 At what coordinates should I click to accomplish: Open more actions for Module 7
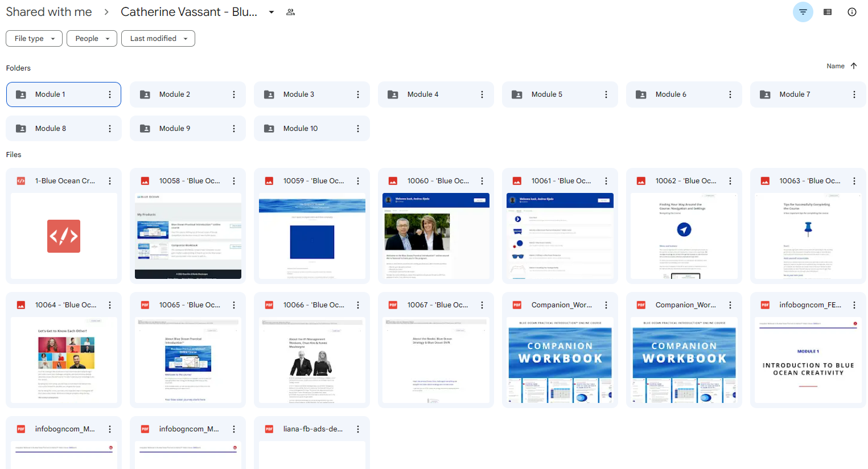pyautogui.click(x=854, y=94)
